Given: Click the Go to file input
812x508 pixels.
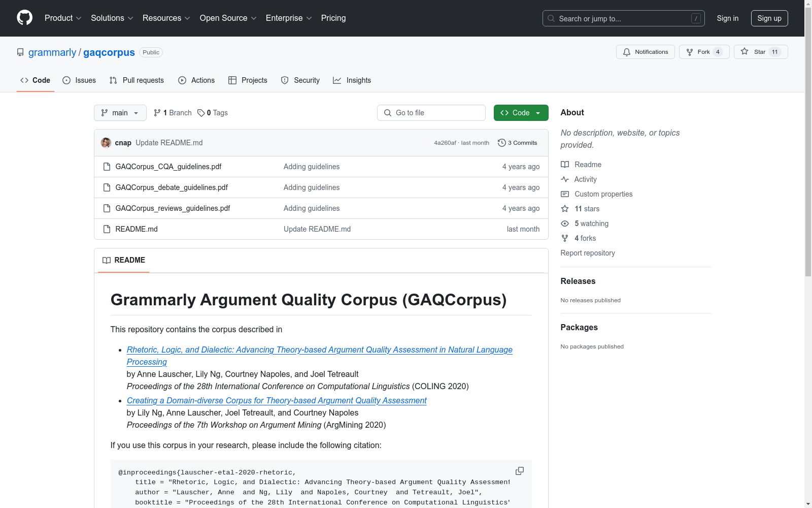Looking at the screenshot, I should (431, 113).
